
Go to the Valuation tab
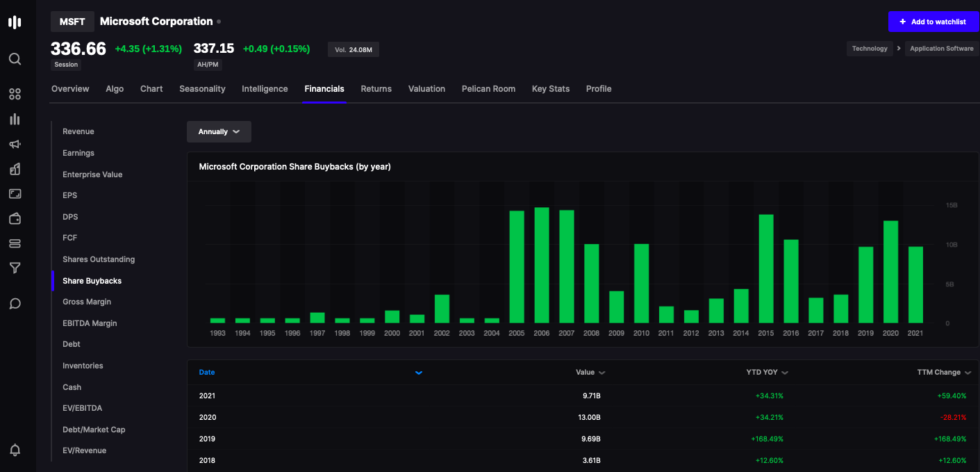[426, 89]
